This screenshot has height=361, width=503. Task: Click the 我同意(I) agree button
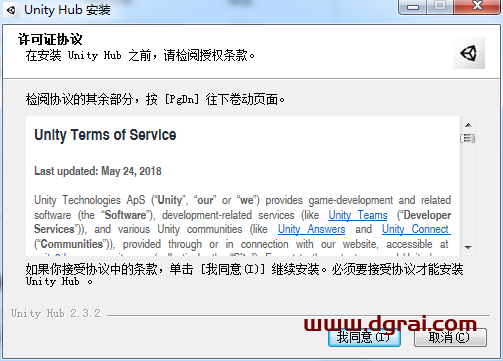364,337
